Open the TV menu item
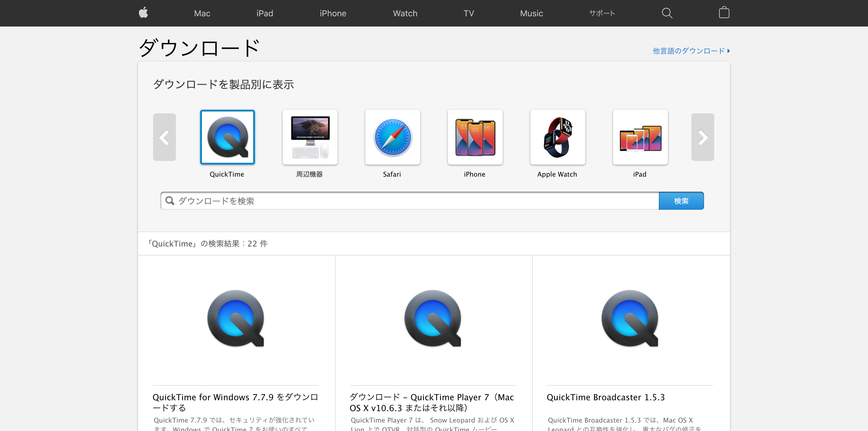 469,13
